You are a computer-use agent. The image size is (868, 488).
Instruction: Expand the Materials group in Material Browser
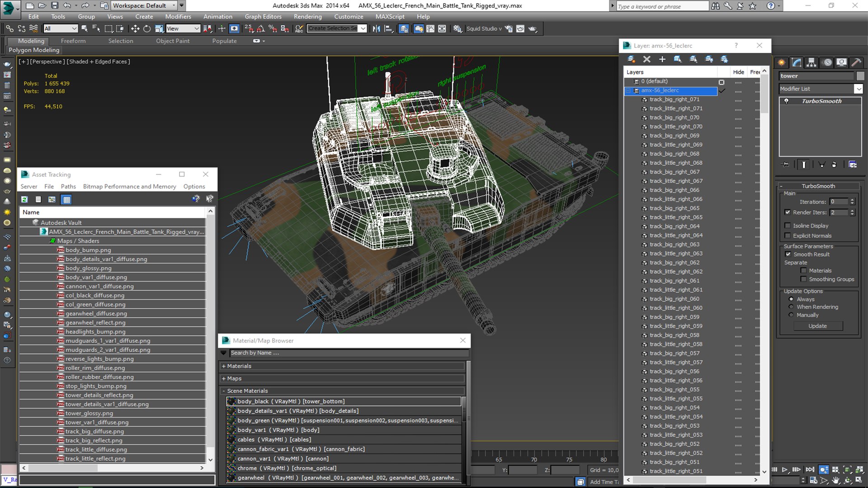click(x=343, y=366)
